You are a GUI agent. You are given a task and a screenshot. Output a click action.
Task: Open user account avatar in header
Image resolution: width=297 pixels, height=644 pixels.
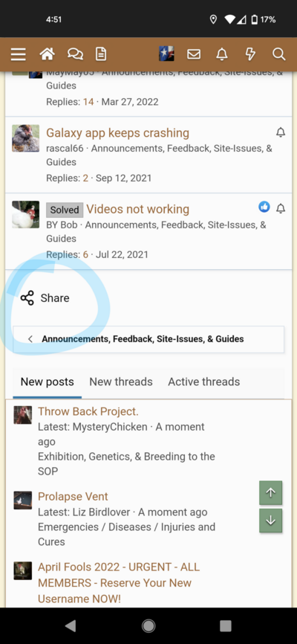click(x=166, y=54)
